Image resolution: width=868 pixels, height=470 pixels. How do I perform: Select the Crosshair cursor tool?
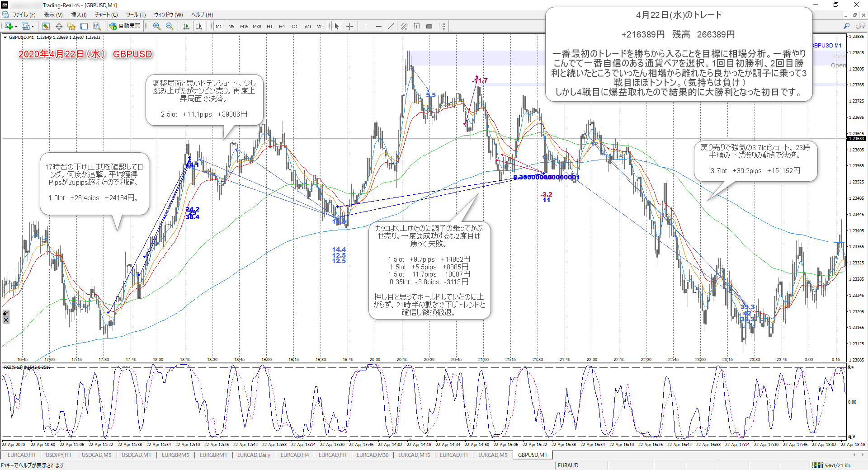coord(349,26)
